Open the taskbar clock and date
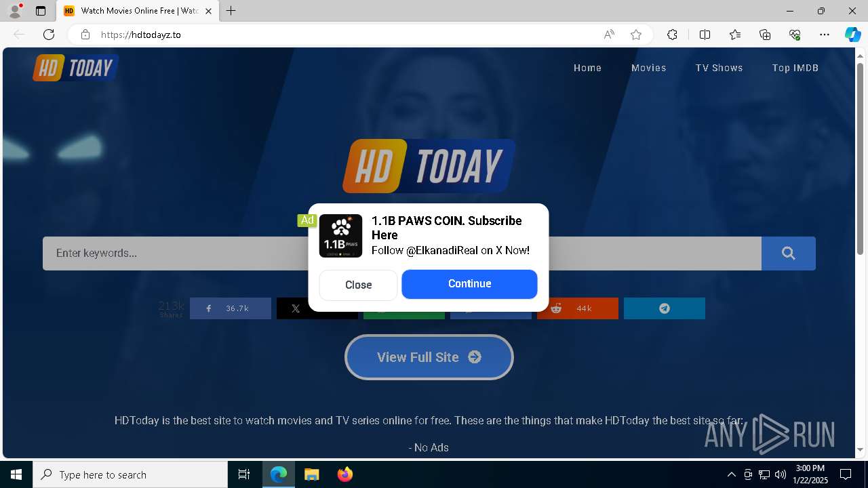868x488 pixels. (810, 474)
